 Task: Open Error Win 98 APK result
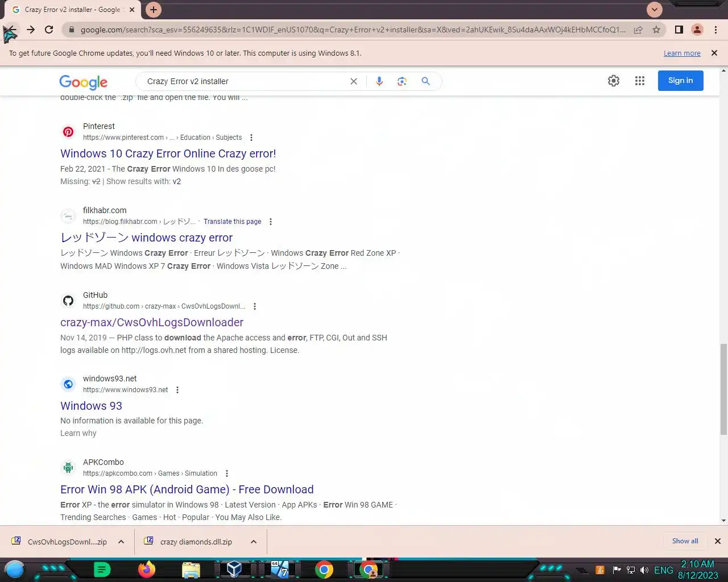[x=187, y=489]
